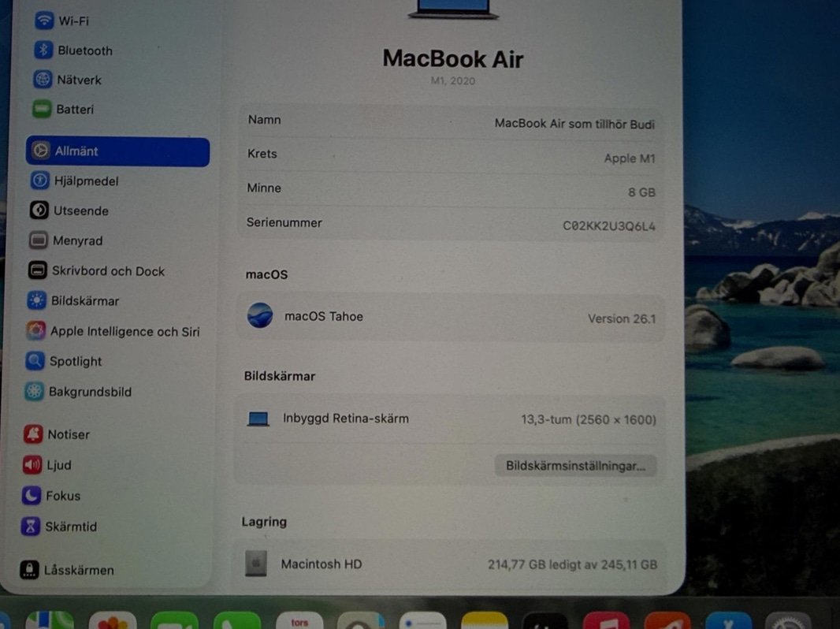
Task: Open Bildskärmsinställningar... button
Action: pyautogui.click(x=575, y=466)
